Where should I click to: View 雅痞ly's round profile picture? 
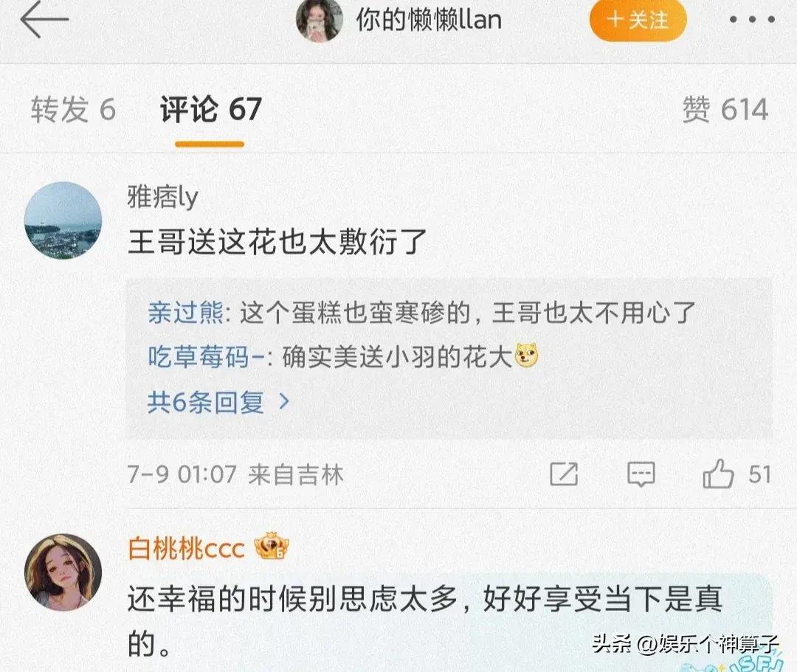click(x=63, y=220)
